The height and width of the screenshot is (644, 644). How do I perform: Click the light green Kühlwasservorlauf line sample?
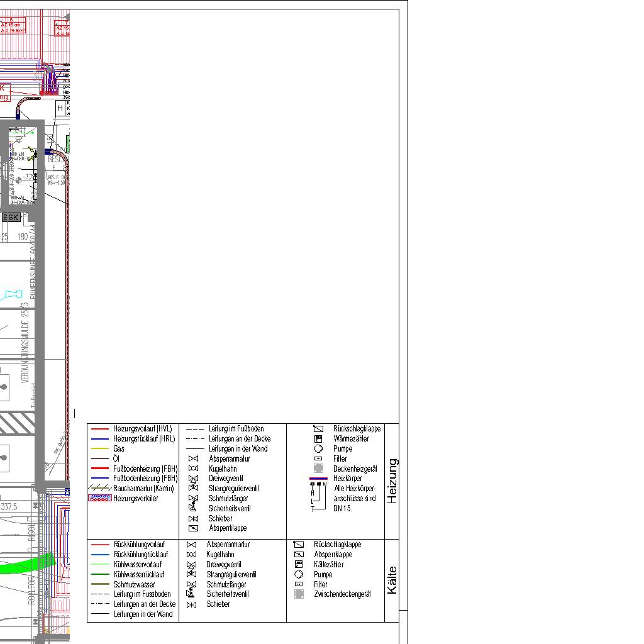pyautogui.click(x=100, y=564)
